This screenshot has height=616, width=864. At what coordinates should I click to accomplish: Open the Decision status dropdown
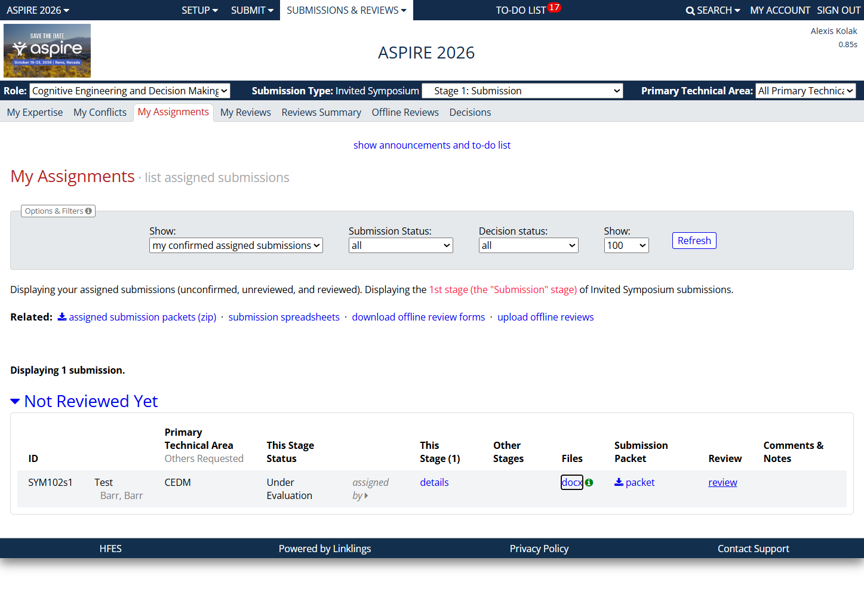click(x=528, y=245)
